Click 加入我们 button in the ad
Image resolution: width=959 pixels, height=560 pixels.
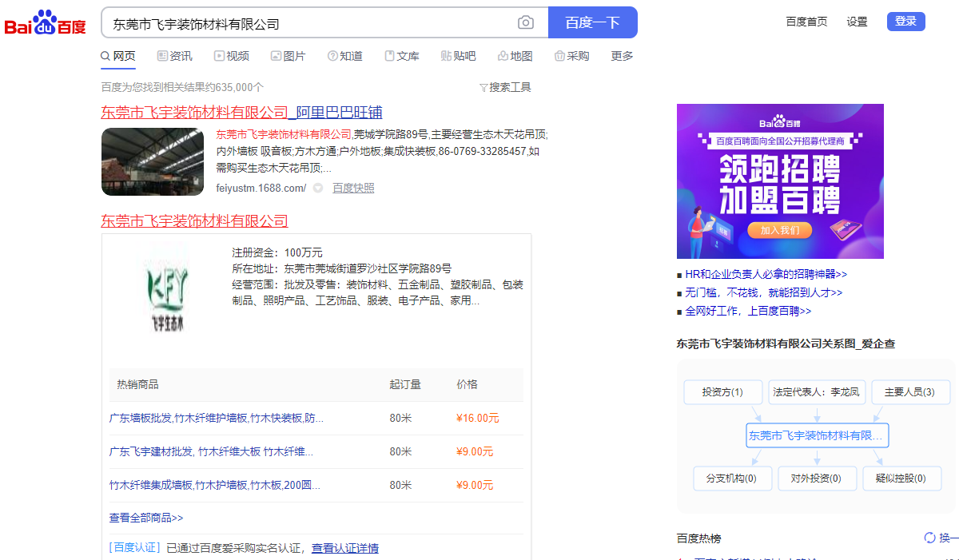780,230
